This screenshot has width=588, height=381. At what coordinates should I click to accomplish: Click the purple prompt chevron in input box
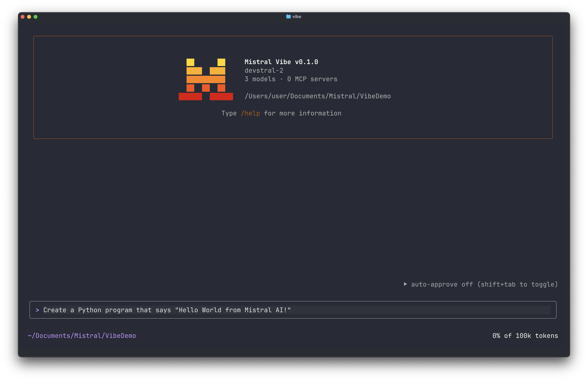(37, 310)
